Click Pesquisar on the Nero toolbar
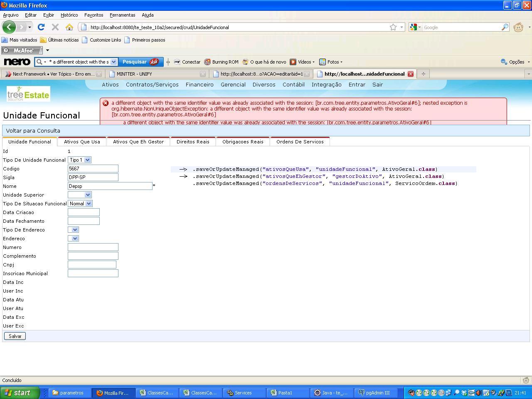Image resolution: width=532 pixels, height=399 pixels. click(134, 62)
